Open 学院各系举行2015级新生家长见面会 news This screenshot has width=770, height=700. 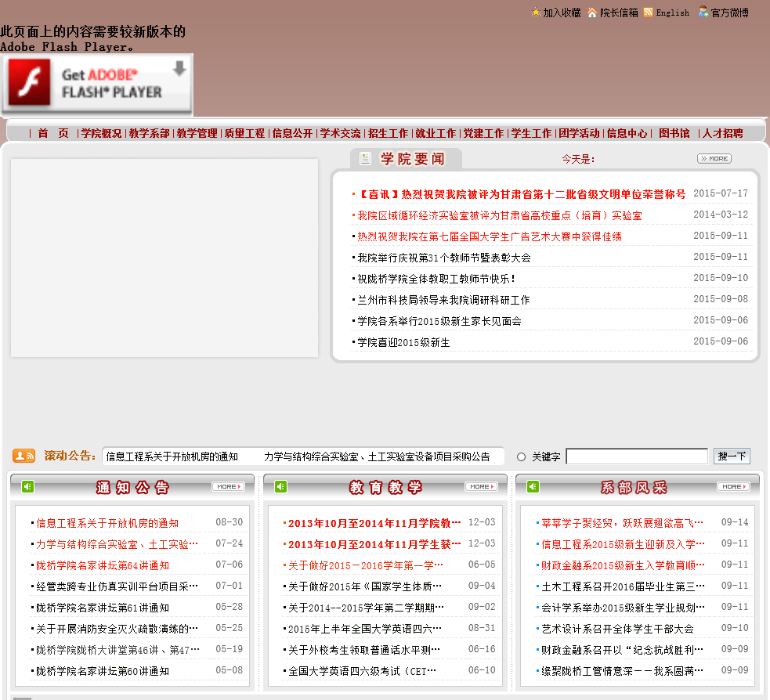tap(439, 321)
